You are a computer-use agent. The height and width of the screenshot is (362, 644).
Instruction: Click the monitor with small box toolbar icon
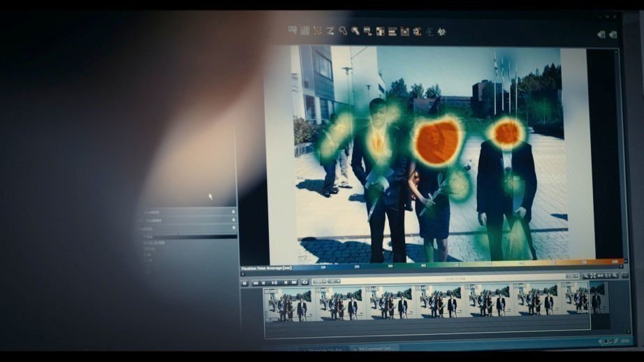(367, 31)
